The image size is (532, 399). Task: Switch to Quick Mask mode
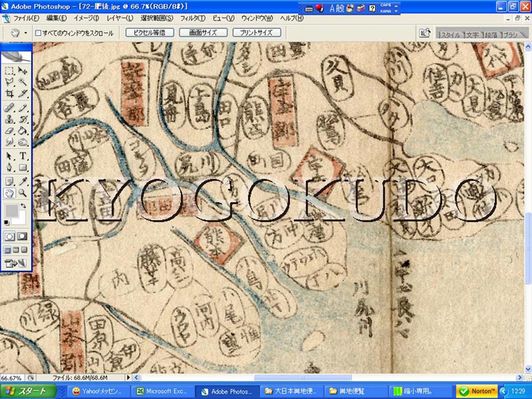tap(22, 236)
